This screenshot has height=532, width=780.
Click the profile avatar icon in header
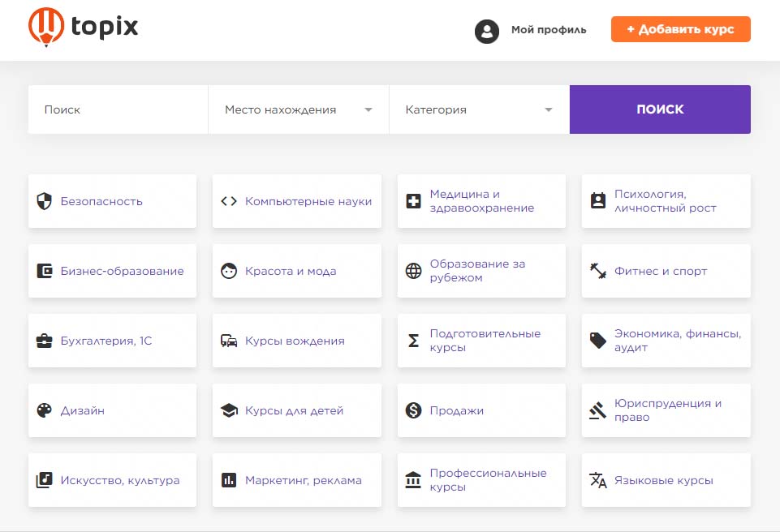click(x=486, y=31)
